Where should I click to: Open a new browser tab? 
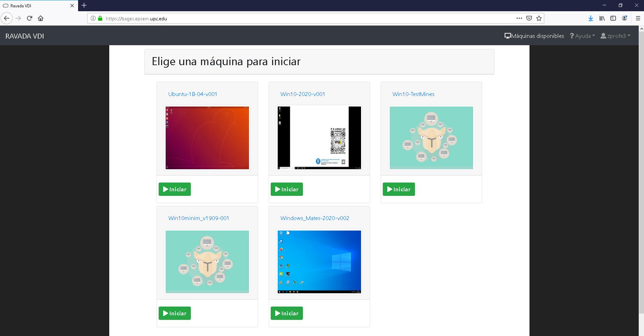84,5
